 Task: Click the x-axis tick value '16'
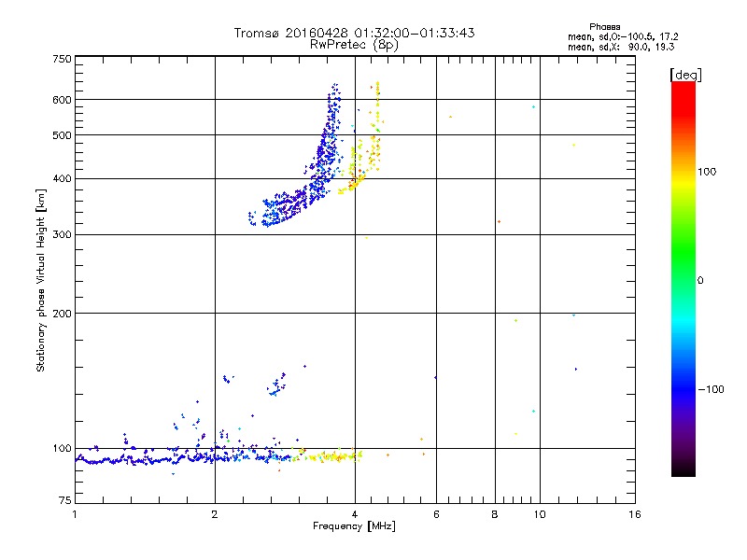[635, 514]
